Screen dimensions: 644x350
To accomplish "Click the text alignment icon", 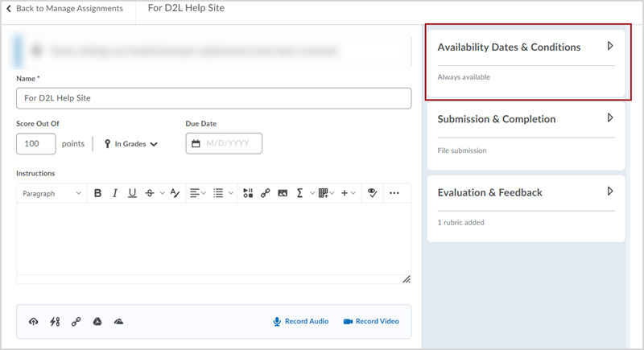I will [x=195, y=193].
